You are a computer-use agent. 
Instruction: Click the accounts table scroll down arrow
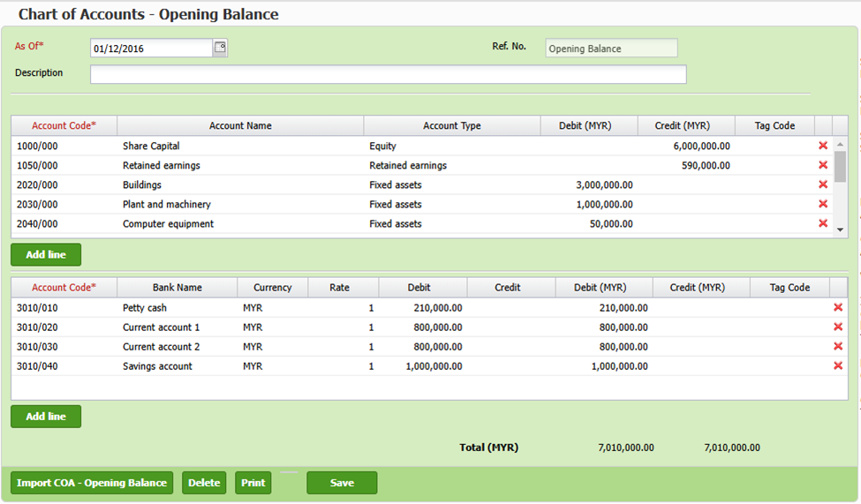click(840, 230)
